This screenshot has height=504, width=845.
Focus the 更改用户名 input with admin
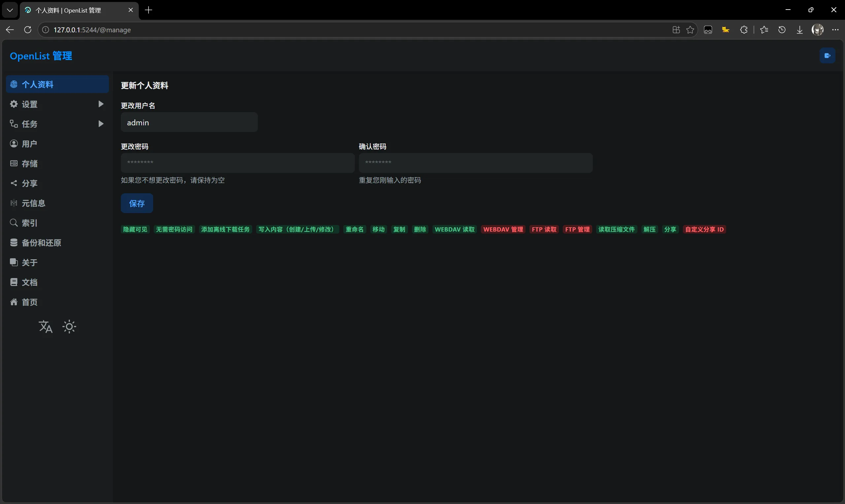189,122
